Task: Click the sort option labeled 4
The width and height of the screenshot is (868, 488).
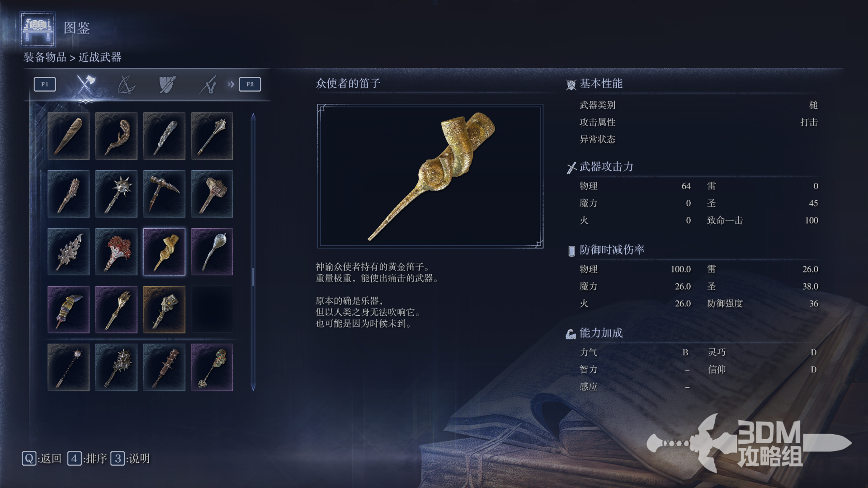Action: pos(87,459)
